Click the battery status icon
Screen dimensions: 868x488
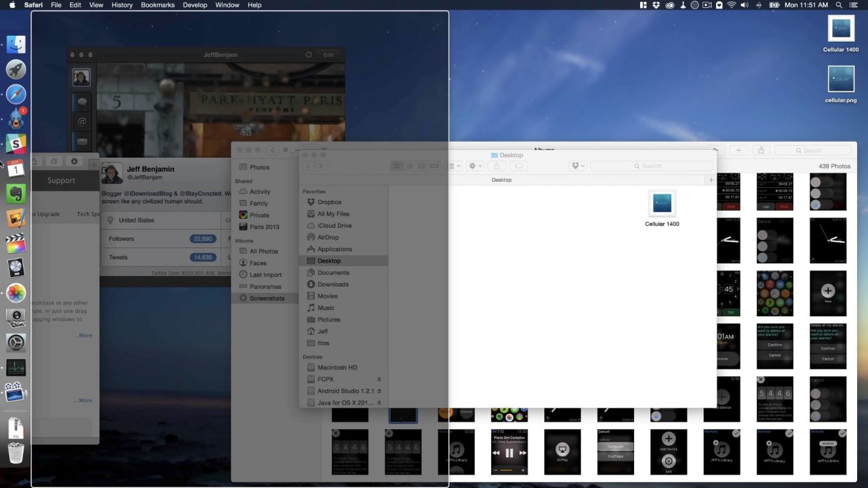coord(775,5)
